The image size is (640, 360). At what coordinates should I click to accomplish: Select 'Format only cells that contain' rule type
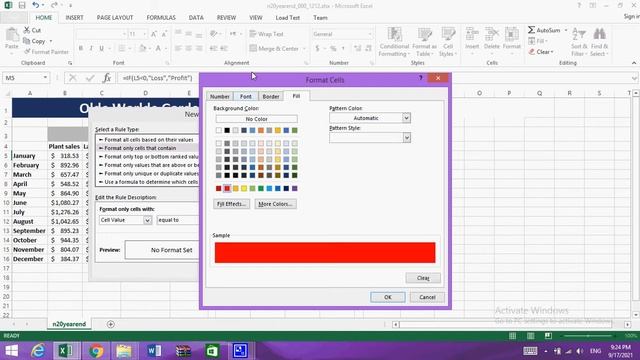pyautogui.click(x=148, y=148)
